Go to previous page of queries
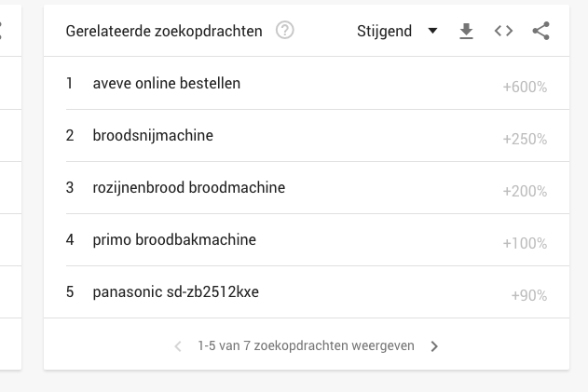Viewport: 588px width, 392px height. pyautogui.click(x=178, y=346)
